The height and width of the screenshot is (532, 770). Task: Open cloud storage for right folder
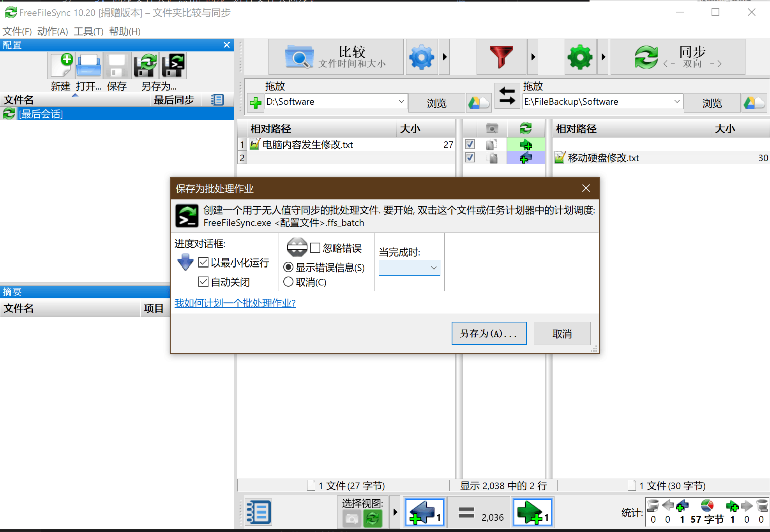[x=754, y=103]
